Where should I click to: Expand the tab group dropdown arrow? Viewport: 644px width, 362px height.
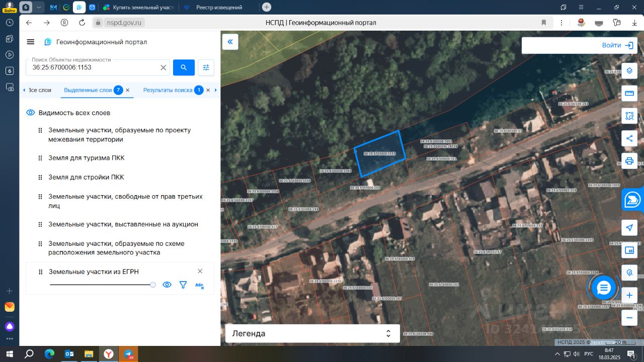coord(39,7)
